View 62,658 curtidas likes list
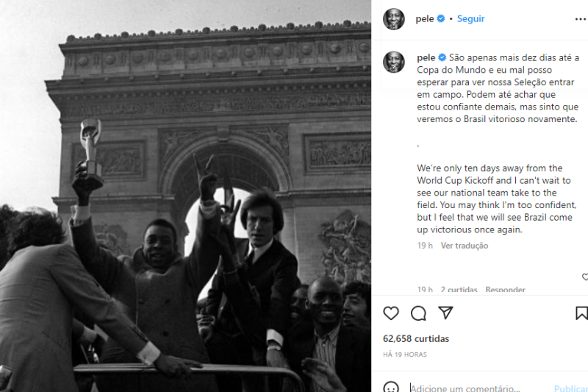Viewport: 588px width, 392px height. [x=416, y=339]
